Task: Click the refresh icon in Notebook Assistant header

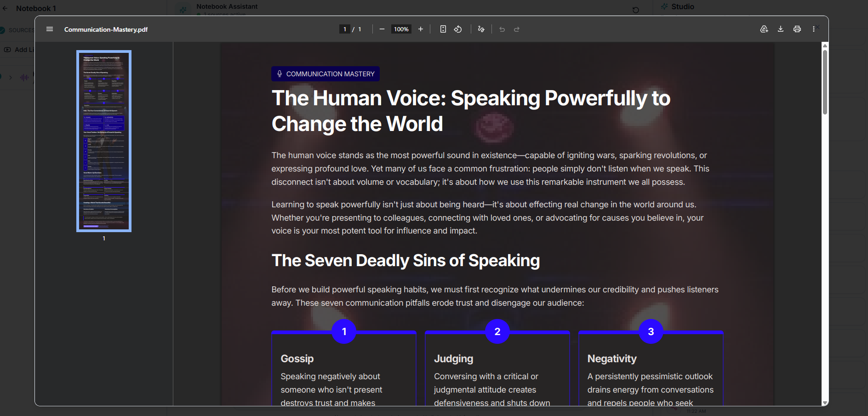Action: [636, 10]
